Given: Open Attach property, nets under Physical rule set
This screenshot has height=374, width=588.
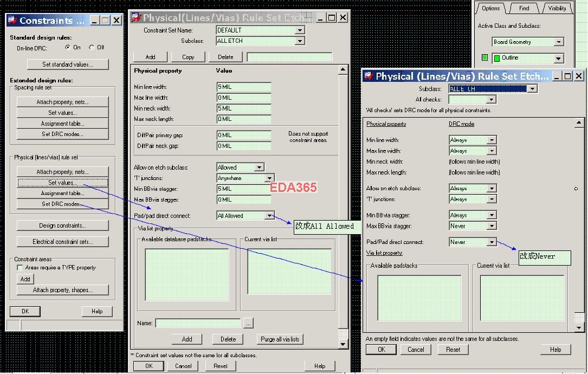Looking at the screenshot, I should (63, 172).
